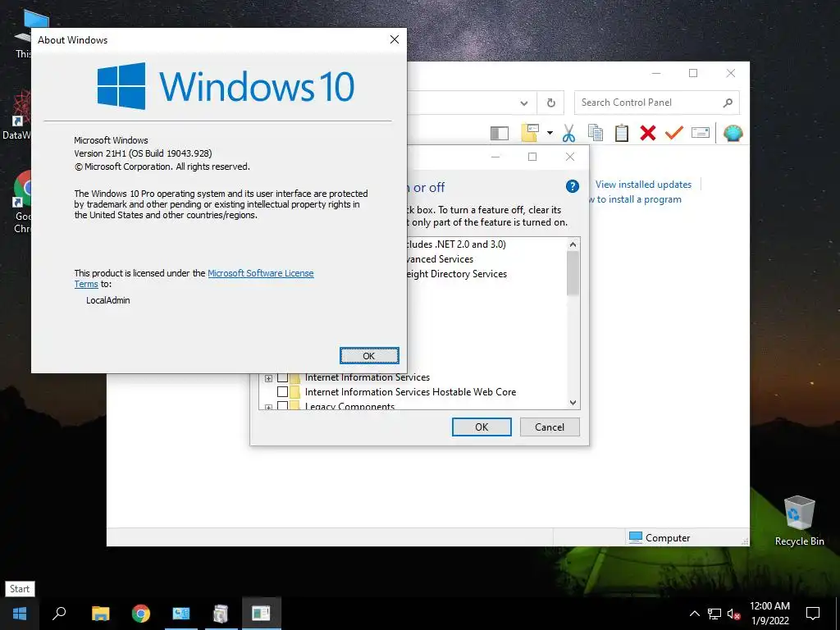Open network status tray icon
The height and width of the screenshot is (630, 840).
click(x=714, y=614)
